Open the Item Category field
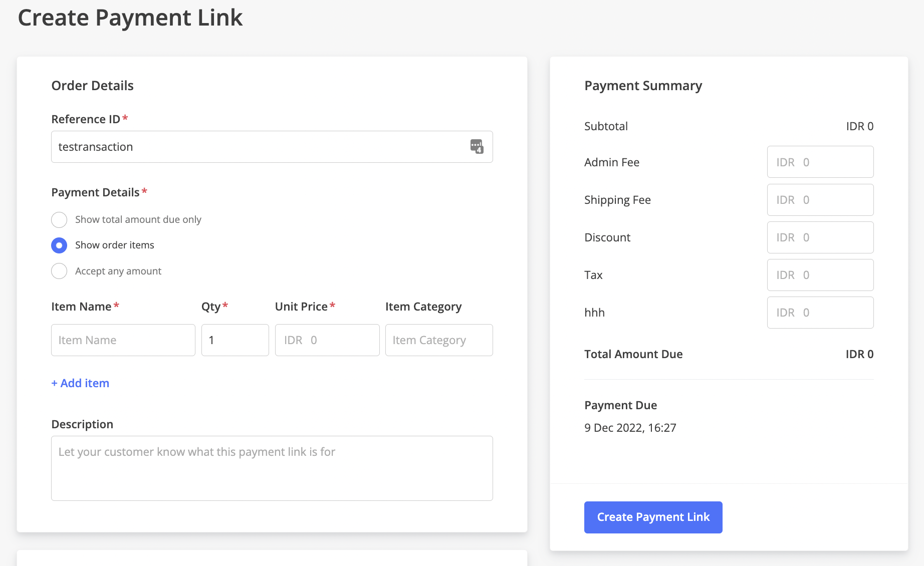 point(439,340)
